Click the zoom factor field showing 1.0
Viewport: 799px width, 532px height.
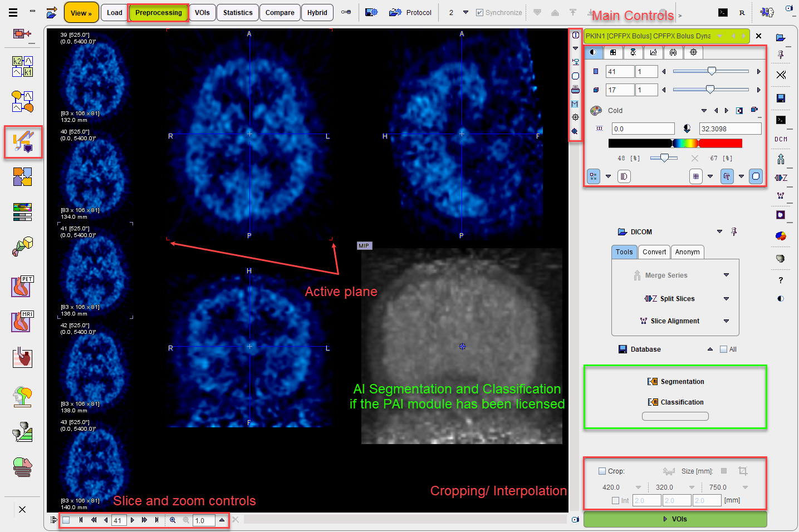pos(204,520)
